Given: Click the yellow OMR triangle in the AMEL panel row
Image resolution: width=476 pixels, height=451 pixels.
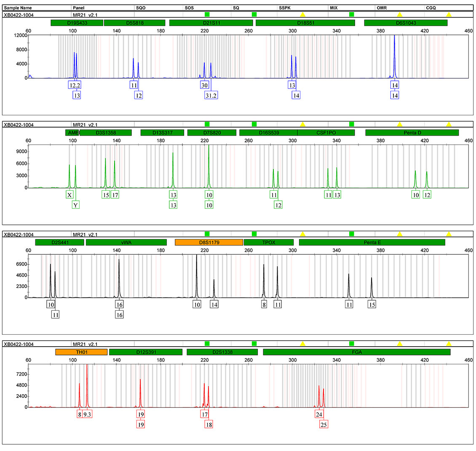Looking at the screenshot, I should coord(400,124).
